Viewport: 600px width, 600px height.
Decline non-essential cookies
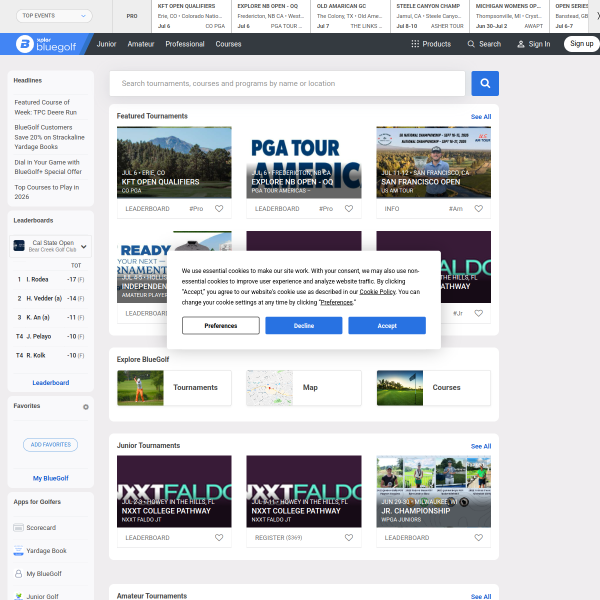[x=304, y=326]
